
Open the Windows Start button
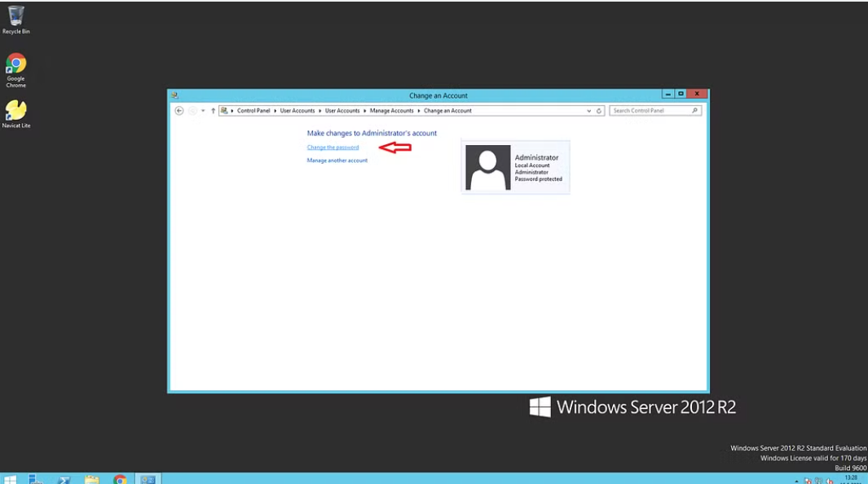point(10,479)
